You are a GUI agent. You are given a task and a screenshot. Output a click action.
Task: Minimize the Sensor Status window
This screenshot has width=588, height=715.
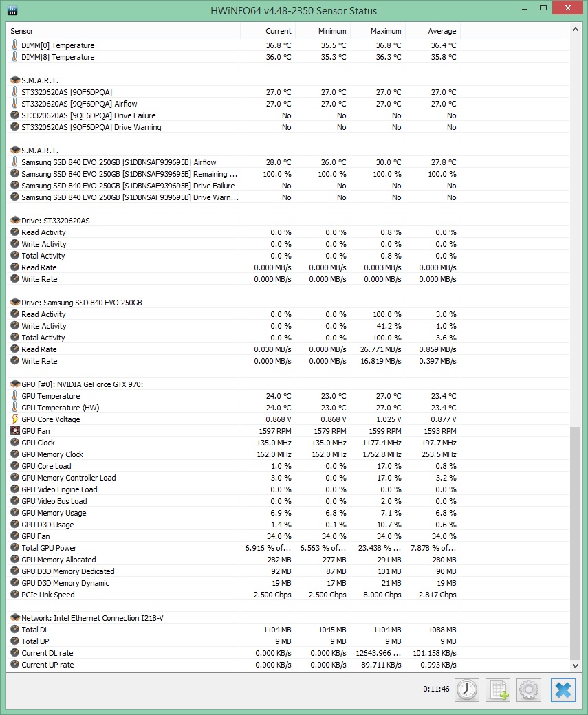click(x=525, y=8)
